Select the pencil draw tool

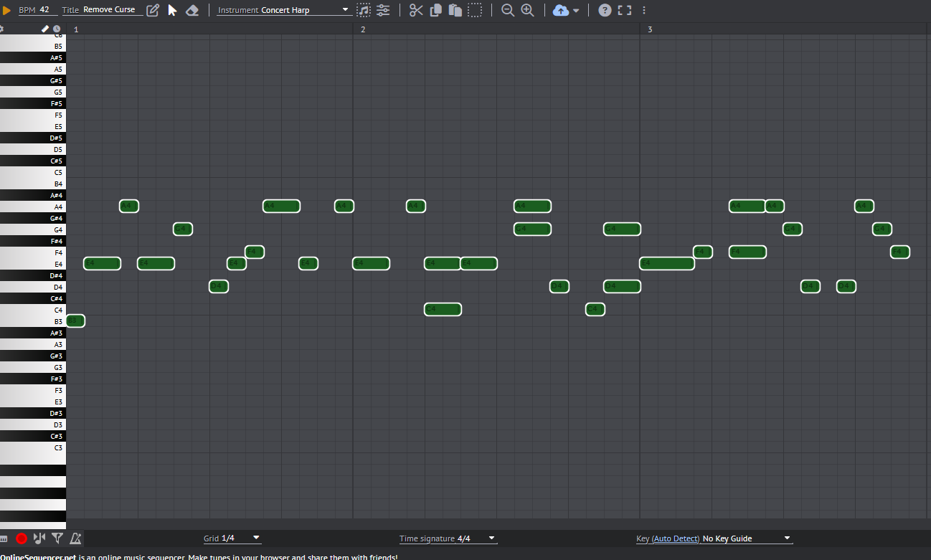click(x=153, y=10)
